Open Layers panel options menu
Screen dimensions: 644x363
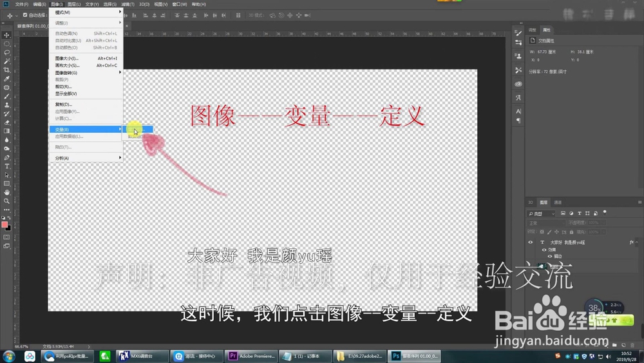(639, 202)
